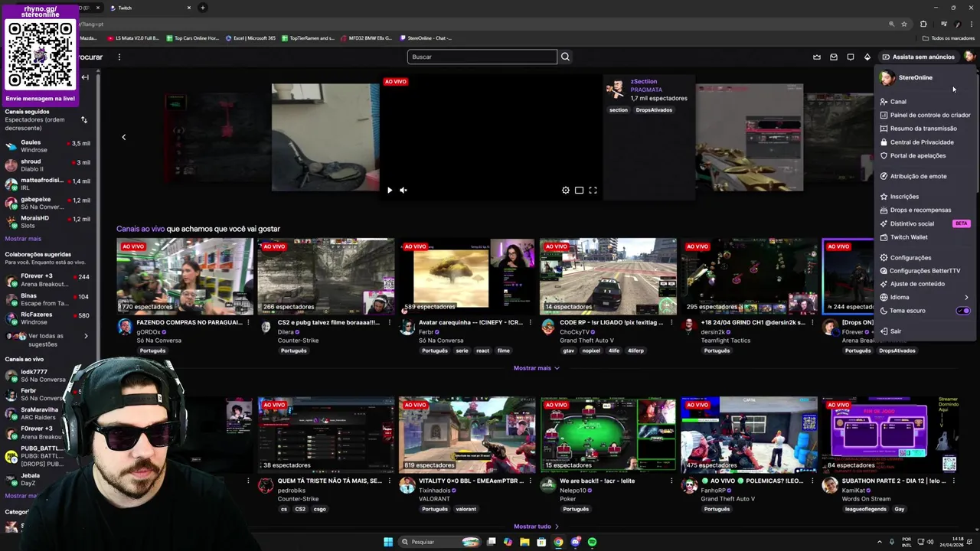Mute the featured stream volume
This screenshot has height=551, width=980.
pyautogui.click(x=403, y=190)
